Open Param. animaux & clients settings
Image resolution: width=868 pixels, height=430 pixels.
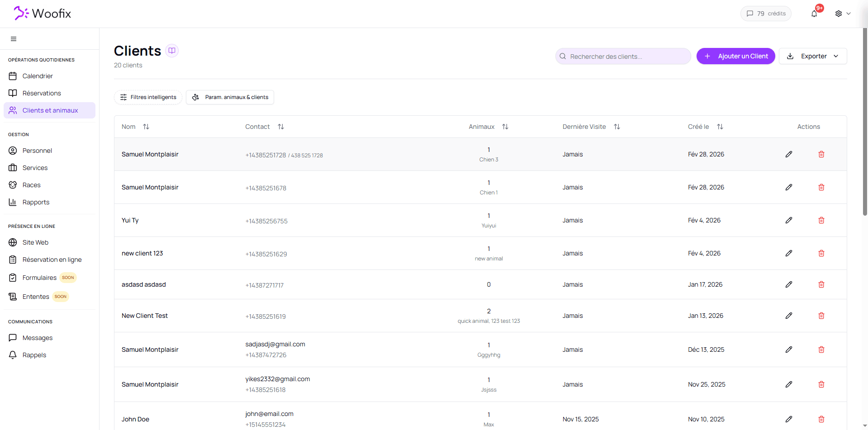pos(230,97)
